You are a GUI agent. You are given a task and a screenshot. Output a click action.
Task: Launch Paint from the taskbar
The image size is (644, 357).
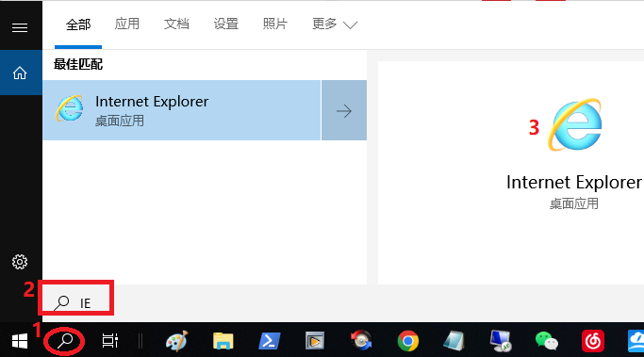[176, 341]
